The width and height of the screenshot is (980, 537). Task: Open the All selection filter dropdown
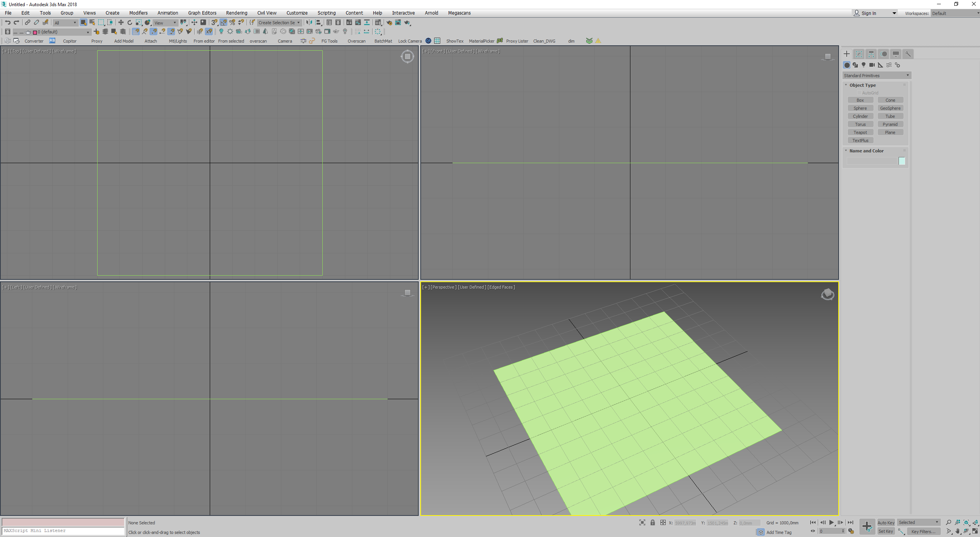(x=65, y=23)
